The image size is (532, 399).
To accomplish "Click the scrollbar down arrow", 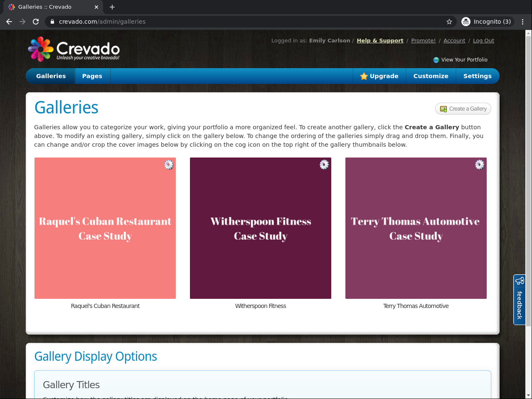I will pyautogui.click(x=529, y=395).
